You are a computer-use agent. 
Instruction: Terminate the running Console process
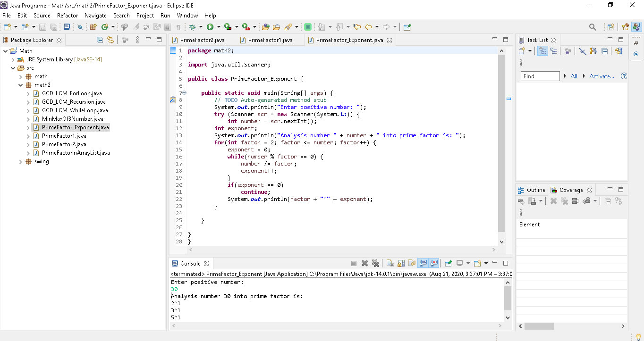[354, 263]
